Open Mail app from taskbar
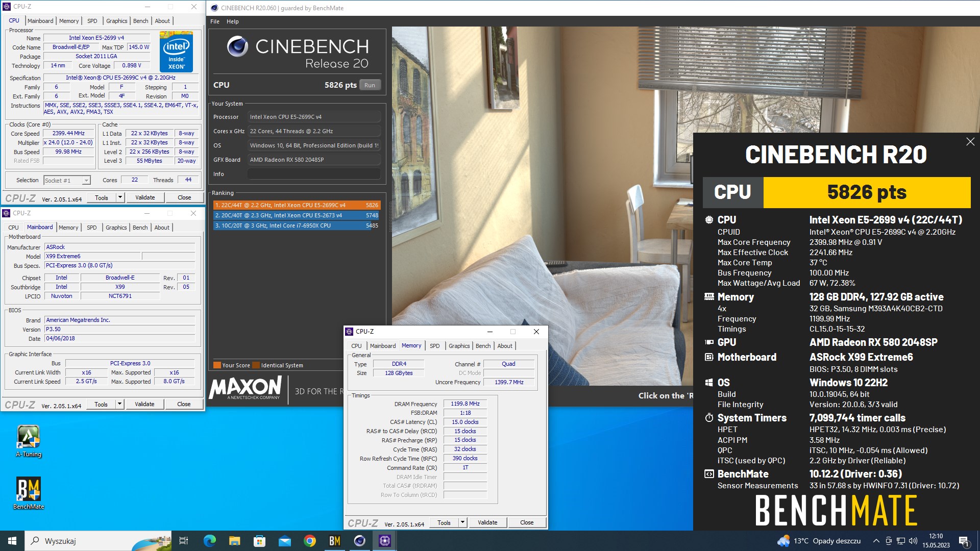This screenshot has width=980, height=551. [284, 541]
